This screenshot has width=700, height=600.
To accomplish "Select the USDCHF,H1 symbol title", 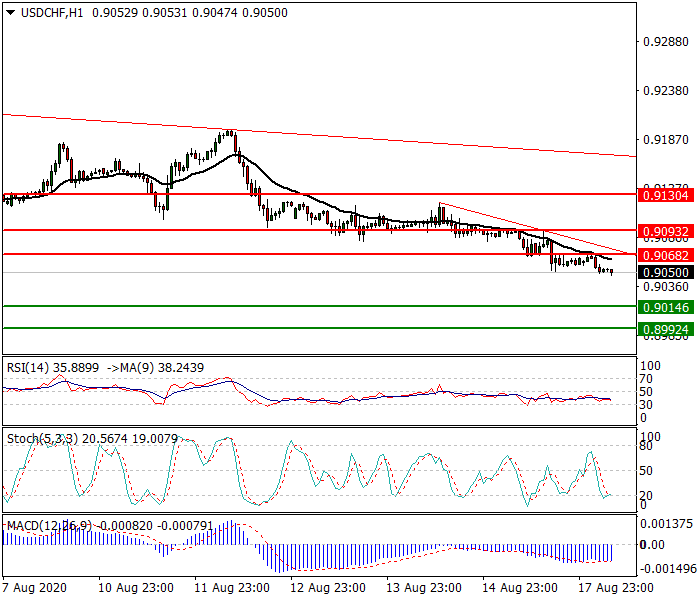I will click(x=52, y=13).
